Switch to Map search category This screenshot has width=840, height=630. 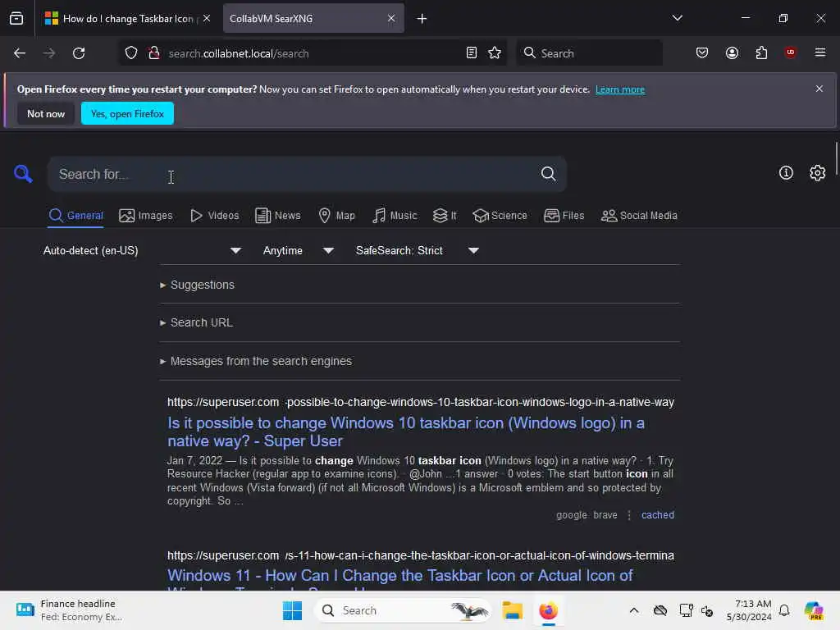pos(336,216)
